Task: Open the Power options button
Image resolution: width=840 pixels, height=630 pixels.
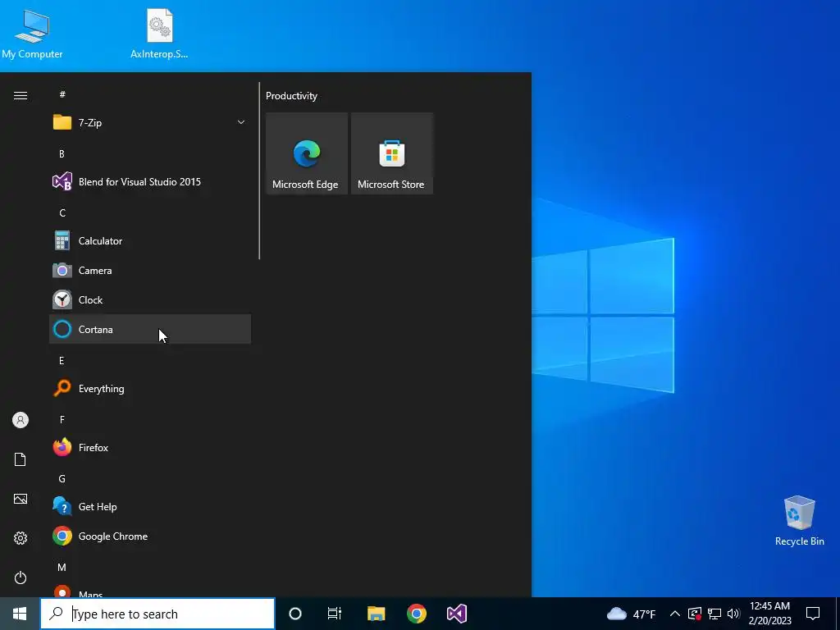Action: [21, 577]
